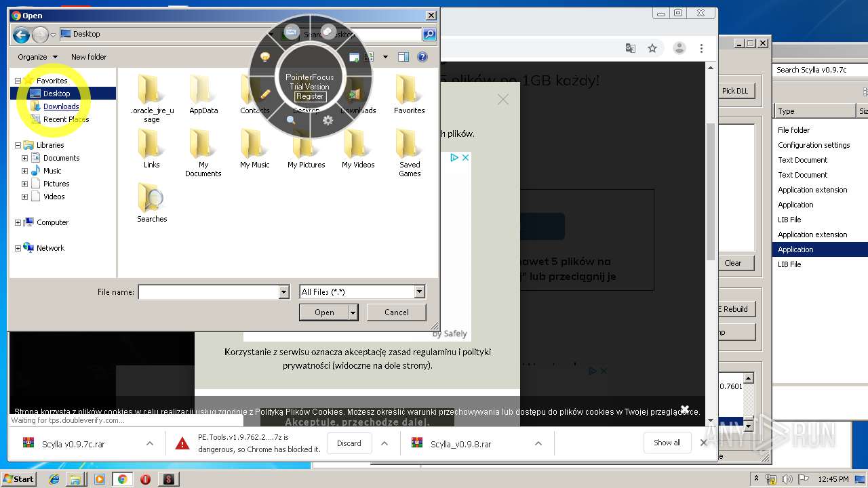Open options chevron for Scylla v0.9.7c.rar

149,443
